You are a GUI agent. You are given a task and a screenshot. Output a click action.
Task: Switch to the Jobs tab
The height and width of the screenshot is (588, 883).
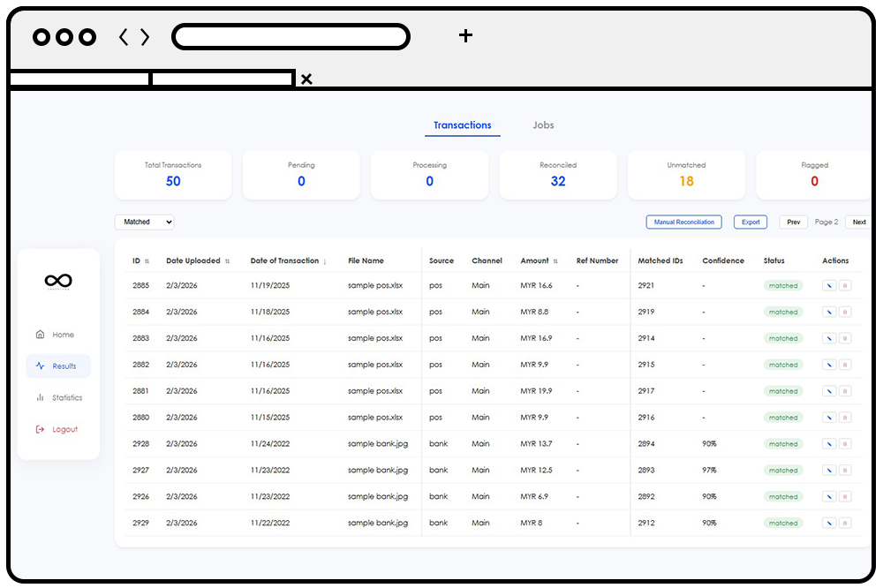[543, 125]
